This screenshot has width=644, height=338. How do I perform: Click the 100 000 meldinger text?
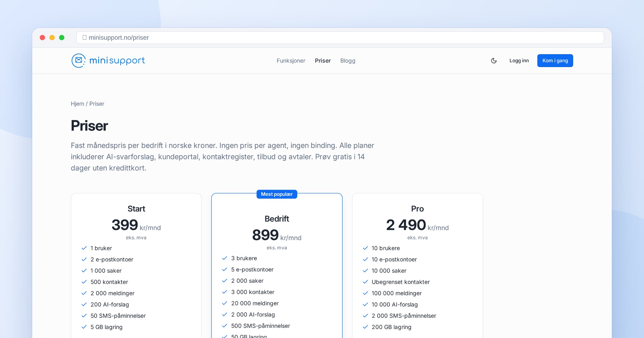397,293
